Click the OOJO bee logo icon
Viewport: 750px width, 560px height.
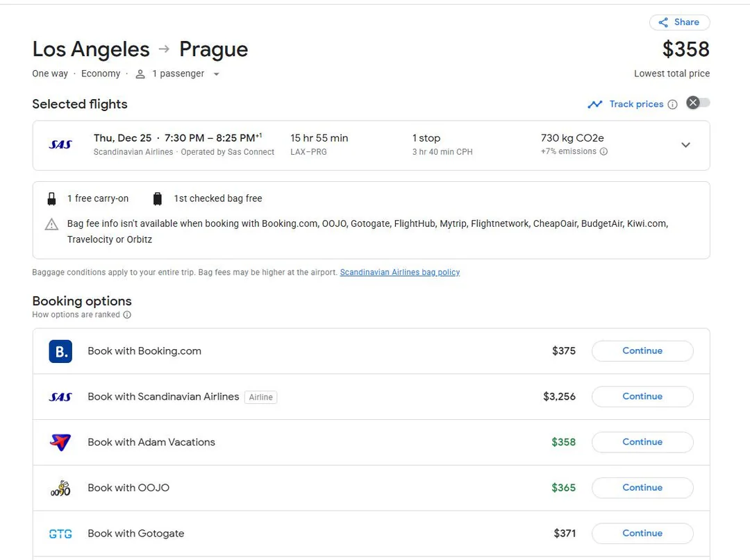point(60,488)
